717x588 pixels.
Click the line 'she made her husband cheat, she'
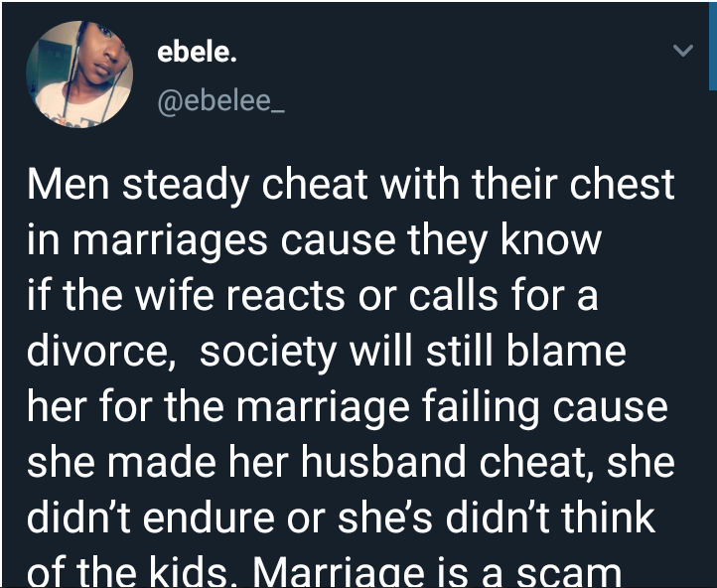(x=351, y=462)
